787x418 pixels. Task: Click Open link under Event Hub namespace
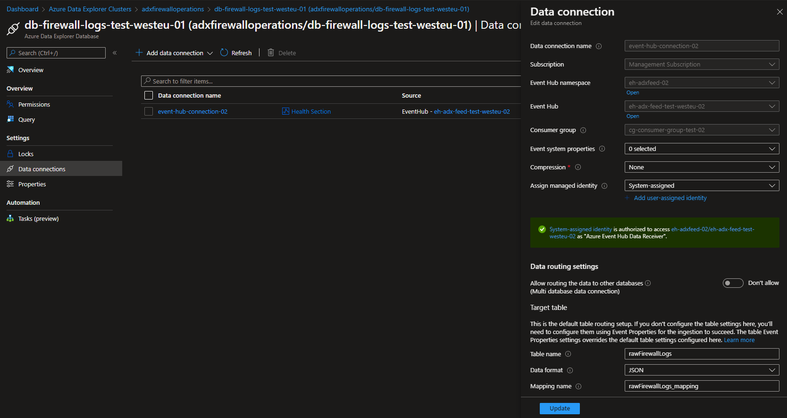[x=632, y=92]
